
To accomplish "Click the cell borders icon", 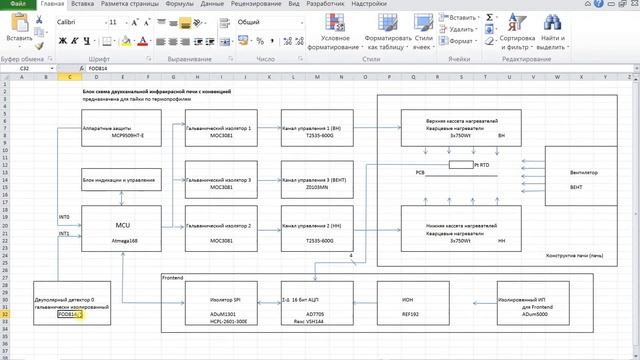I will (107, 41).
